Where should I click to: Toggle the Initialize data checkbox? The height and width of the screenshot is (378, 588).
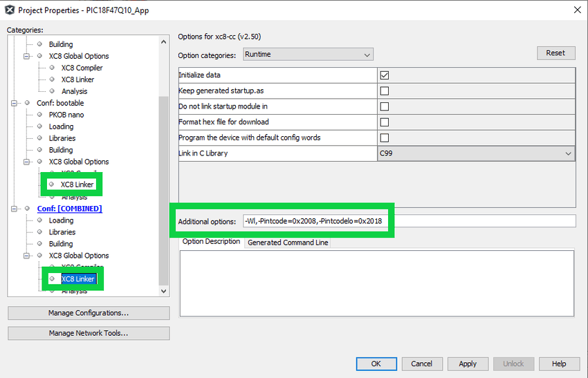click(385, 75)
